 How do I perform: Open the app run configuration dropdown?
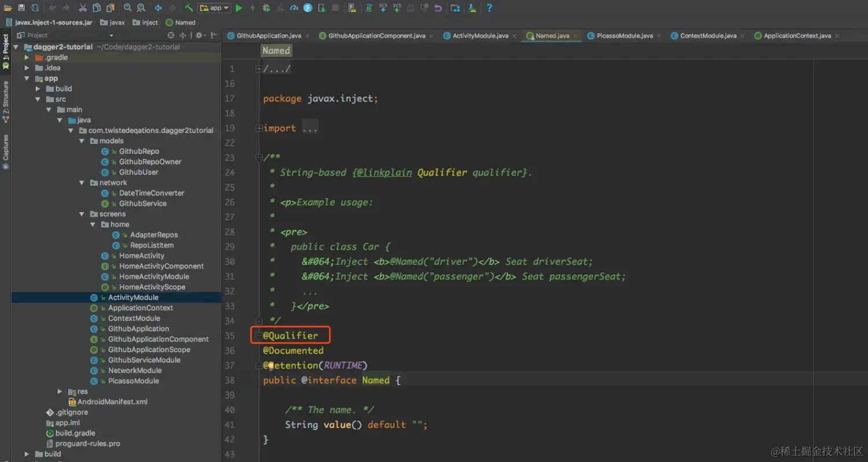214,8
